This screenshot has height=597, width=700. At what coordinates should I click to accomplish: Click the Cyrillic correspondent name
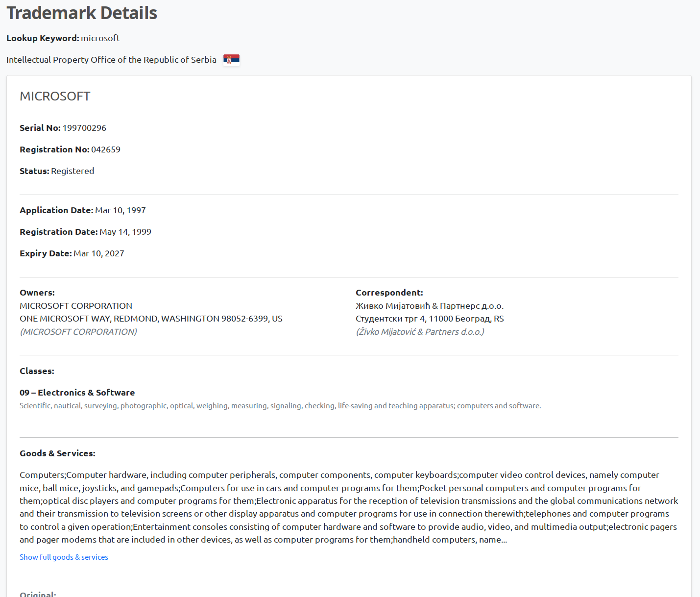(430, 306)
